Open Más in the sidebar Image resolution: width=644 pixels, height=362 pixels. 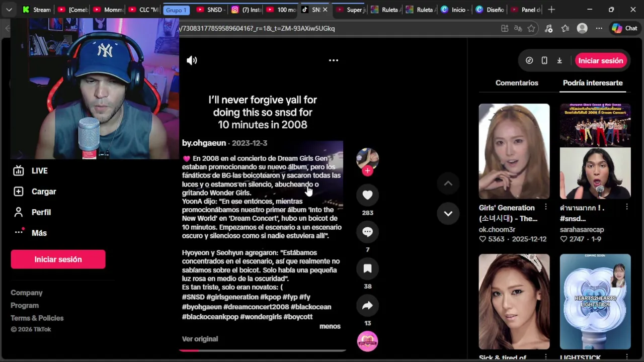[x=39, y=233]
